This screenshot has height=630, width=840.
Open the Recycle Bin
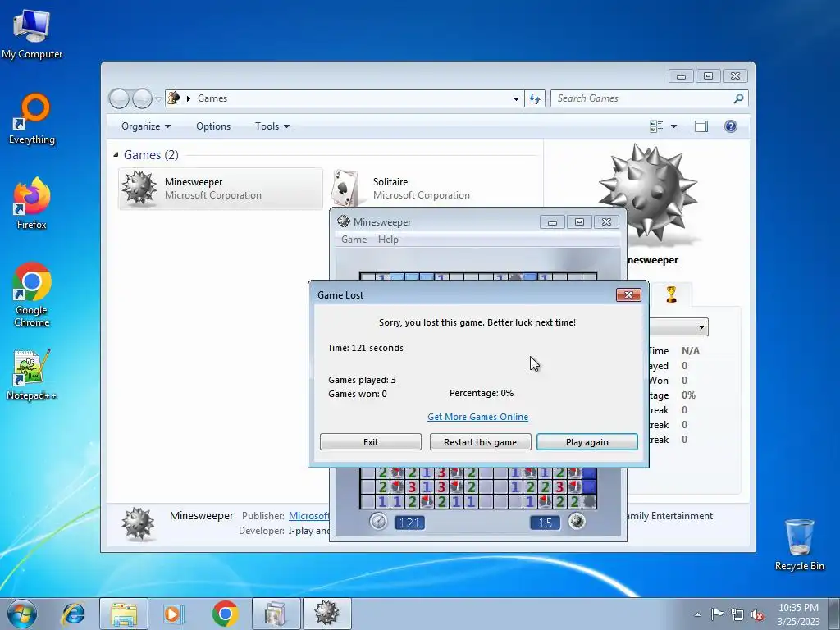click(x=799, y=545)
